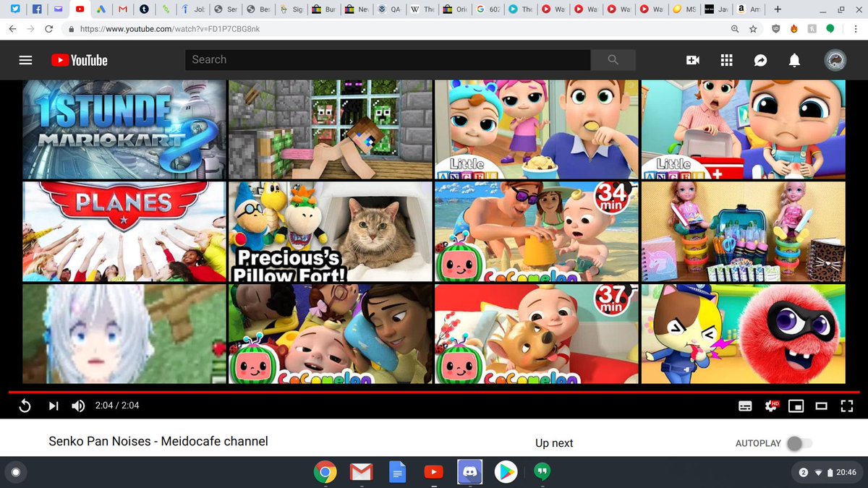This screenshot has height=488, width=868.
Task: Open the PLANES video thumbnail
Action: pyautogui.click(x=124, y=231)
